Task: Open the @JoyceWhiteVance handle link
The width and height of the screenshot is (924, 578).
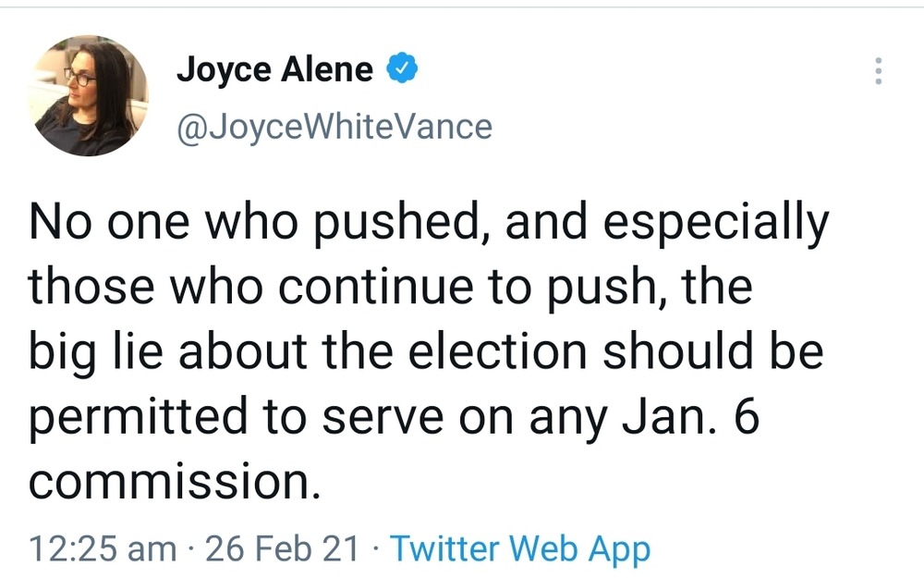Action: point(334,127)
